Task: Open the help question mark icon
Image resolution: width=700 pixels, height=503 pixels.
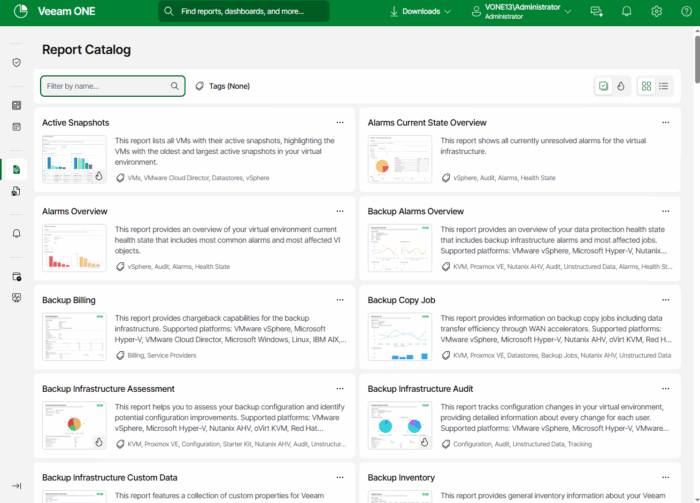Action: (686, 11)
